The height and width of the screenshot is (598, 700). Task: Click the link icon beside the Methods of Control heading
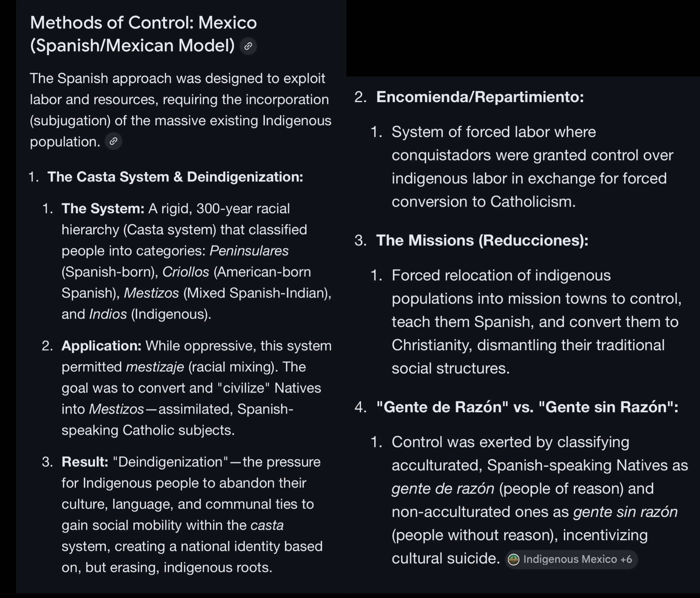click(x=248, y=46)
